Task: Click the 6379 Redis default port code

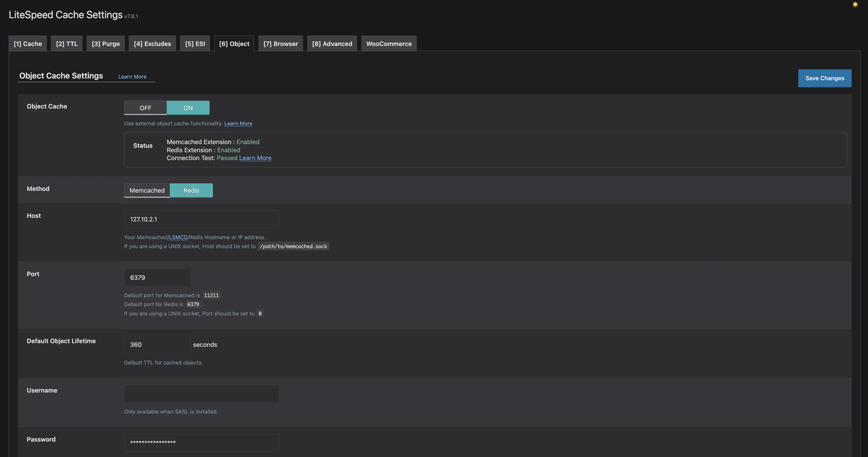Action: click(193, 304)
